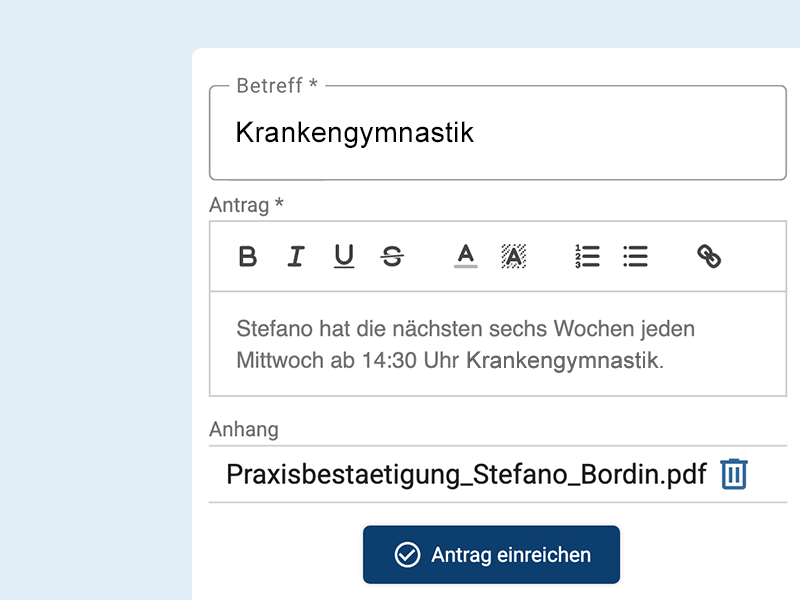The image size is (800, 600).
Task: Click the Antrag * label
Action: point(246,205)
